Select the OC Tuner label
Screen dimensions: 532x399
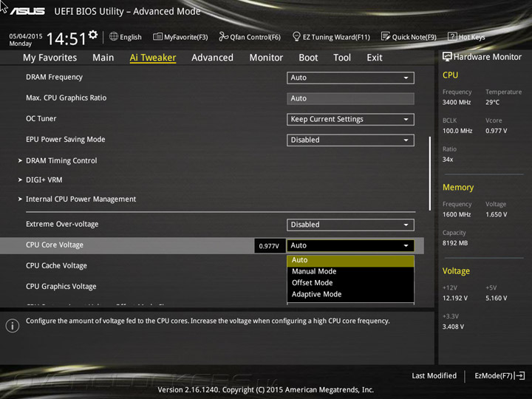tap(41, 119)
